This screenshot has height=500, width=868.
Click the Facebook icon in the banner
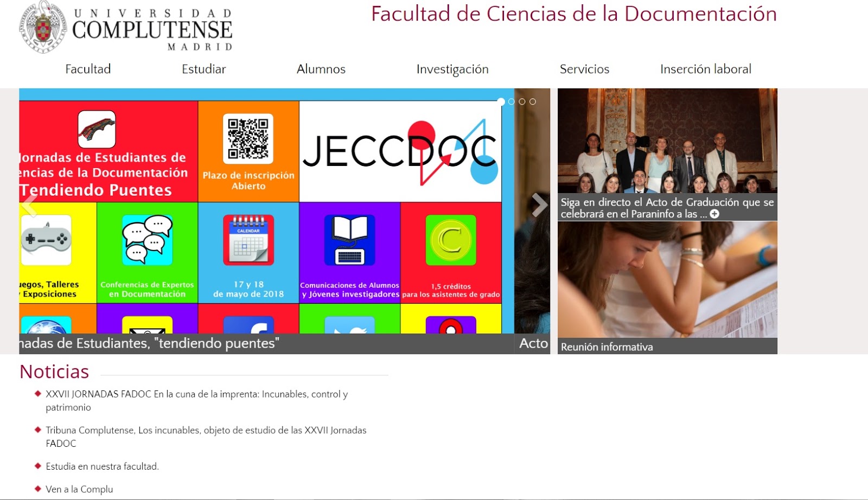248,325
